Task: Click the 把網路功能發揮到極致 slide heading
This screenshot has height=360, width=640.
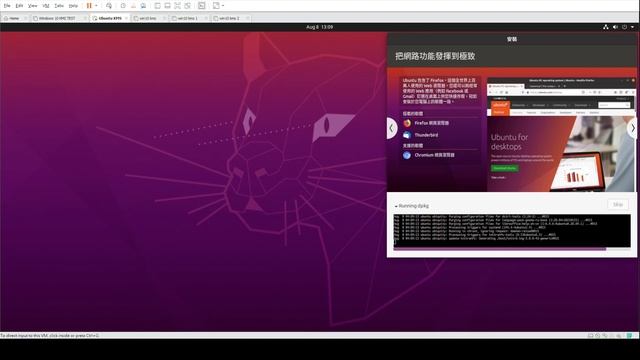Action: 435,56
